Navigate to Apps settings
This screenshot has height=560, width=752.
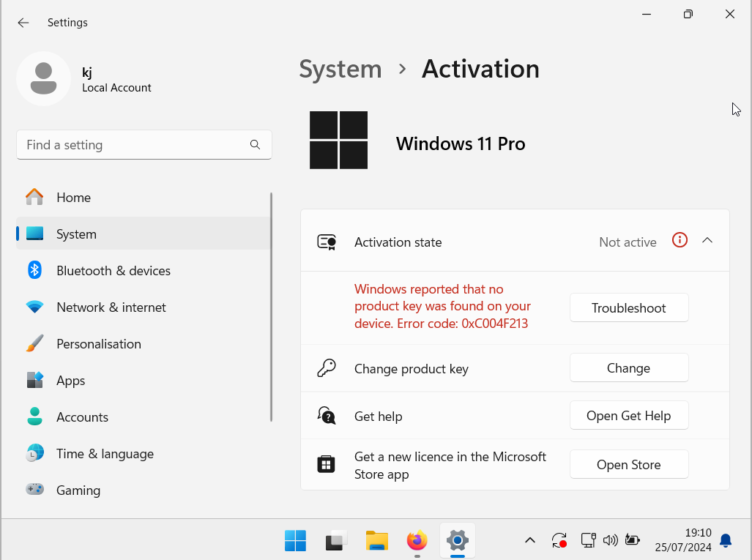pyautogui.click(x=144, y=380)
